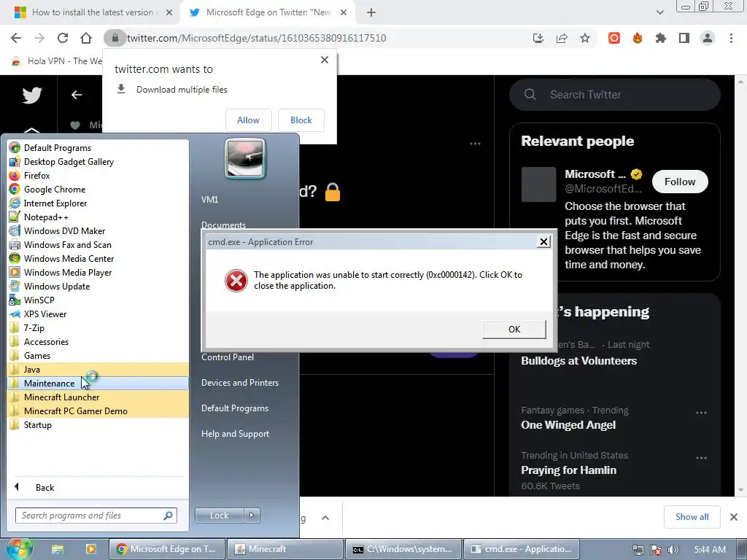Open a new Chrome tab
The image size is (747, 560).
[x=371, y=12]
